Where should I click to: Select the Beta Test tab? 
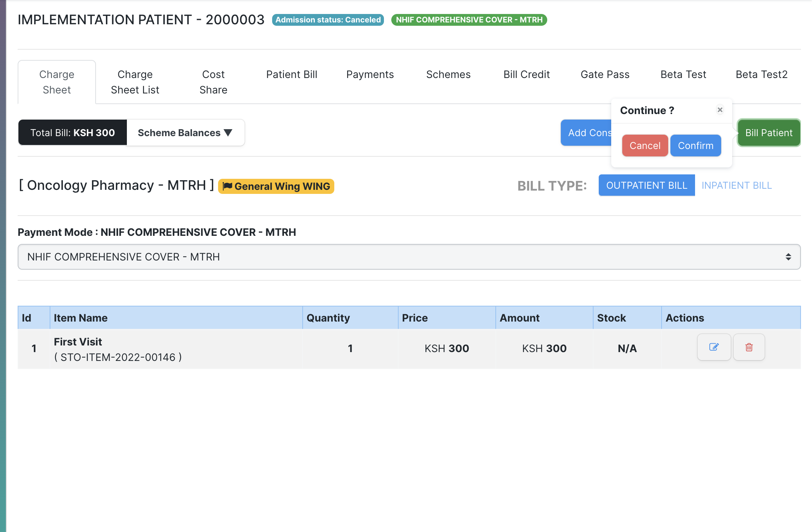coord(683,74)
